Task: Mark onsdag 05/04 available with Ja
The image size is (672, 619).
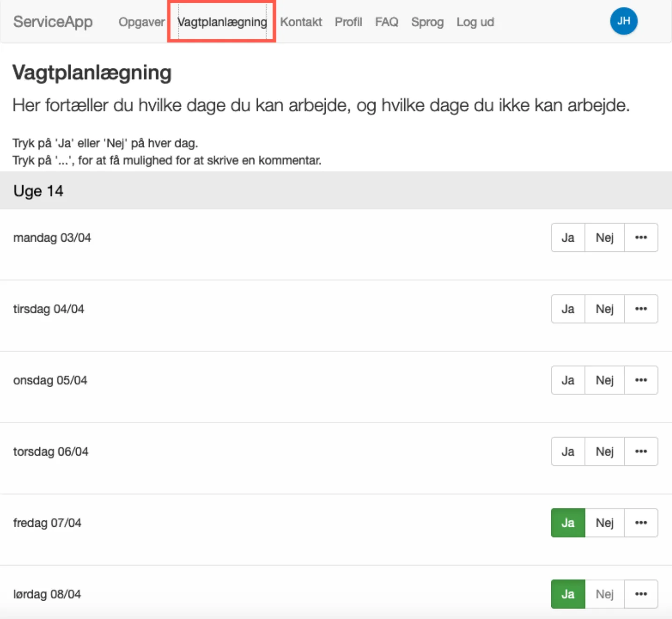Action: pos(568,380)
